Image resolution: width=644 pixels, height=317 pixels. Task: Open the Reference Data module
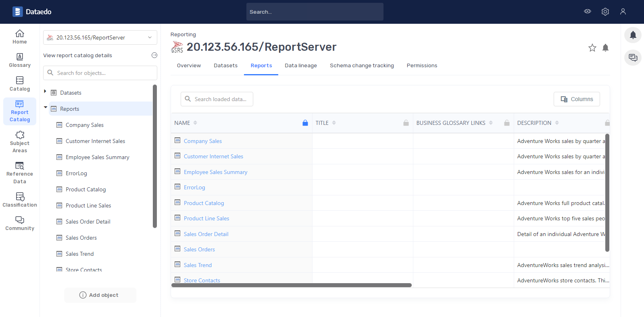pos(20,173)
